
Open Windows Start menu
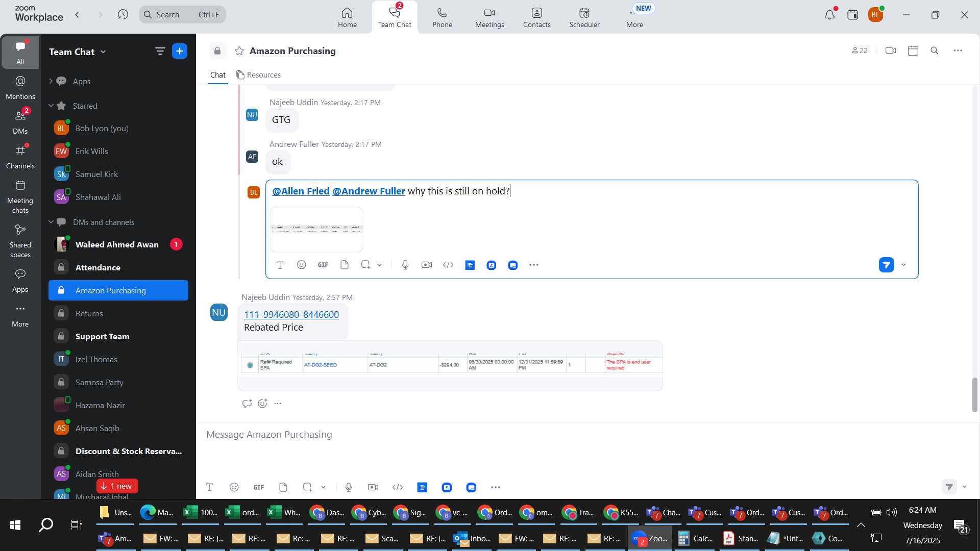coord(15,525)
